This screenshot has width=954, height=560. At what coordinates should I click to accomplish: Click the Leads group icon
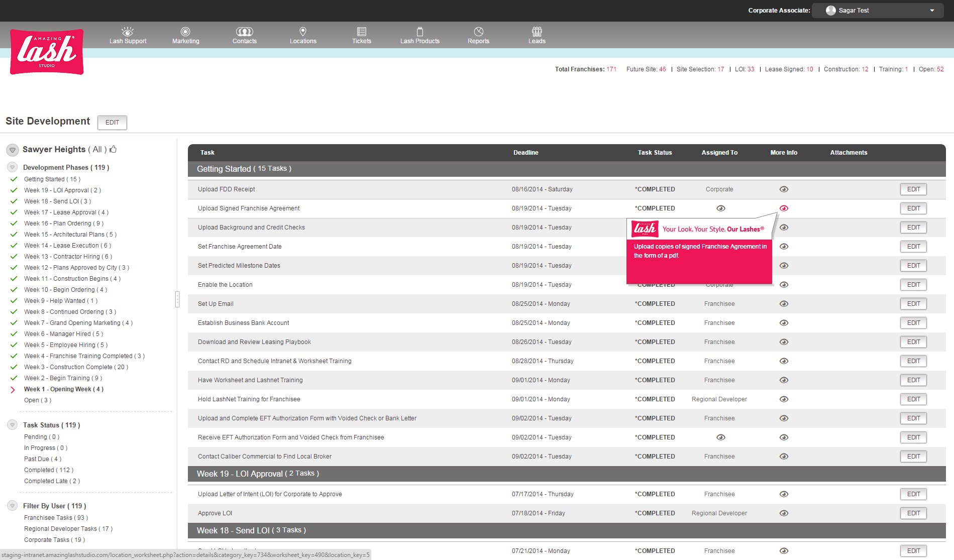[x=537, y=32]
